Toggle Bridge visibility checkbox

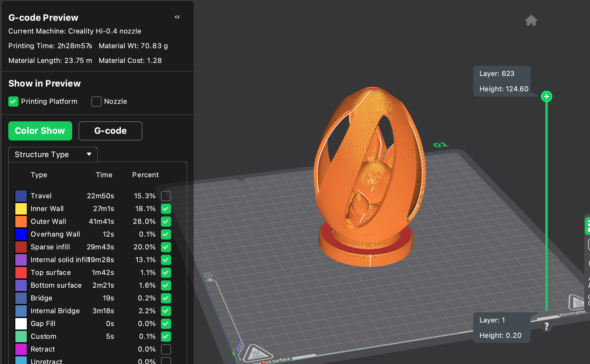click(x=166, y=298)
